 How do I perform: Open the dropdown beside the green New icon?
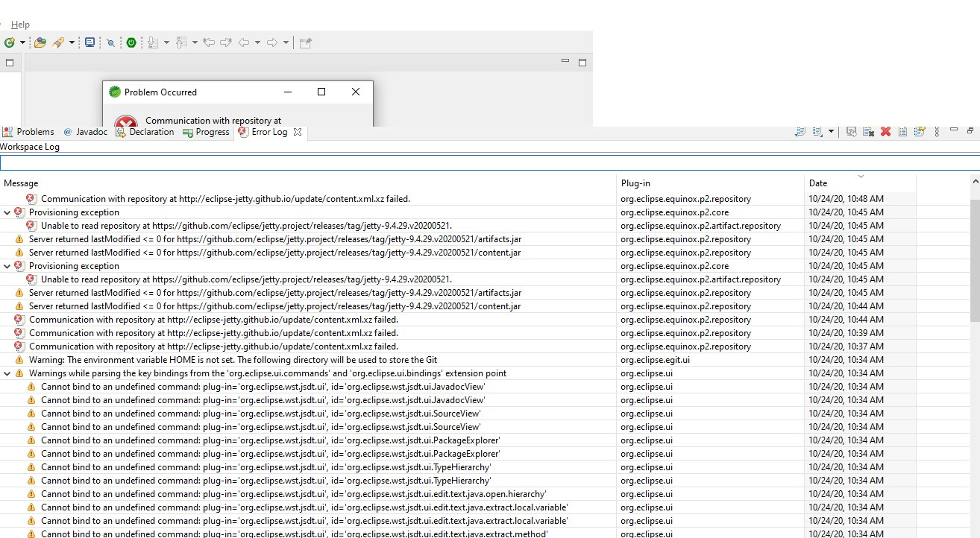[x=22, y=42]
